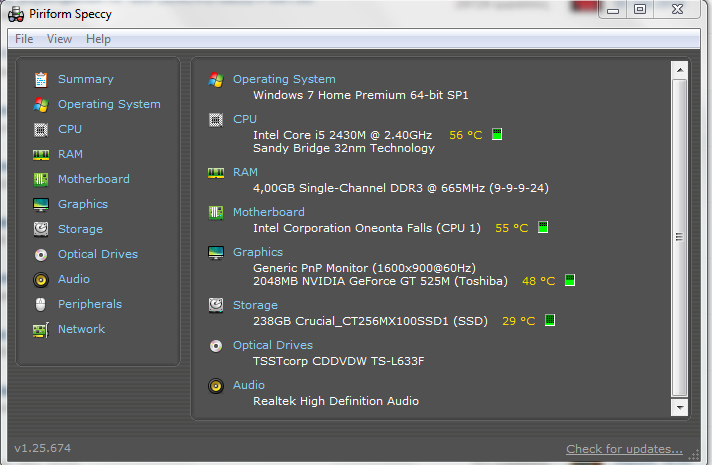Click the Check for updates link
Viewport: 712px width, 465px height.
pyautogui.click(x=624, y=449)
